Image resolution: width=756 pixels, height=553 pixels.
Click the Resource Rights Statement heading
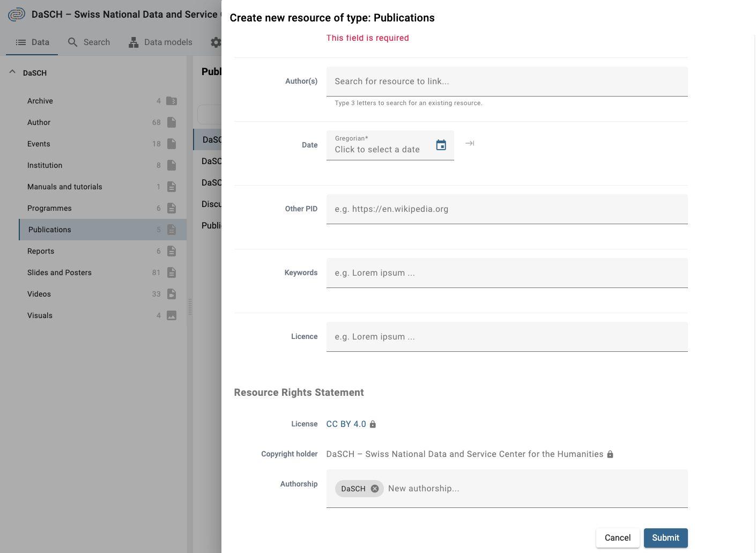click(299, 393)
